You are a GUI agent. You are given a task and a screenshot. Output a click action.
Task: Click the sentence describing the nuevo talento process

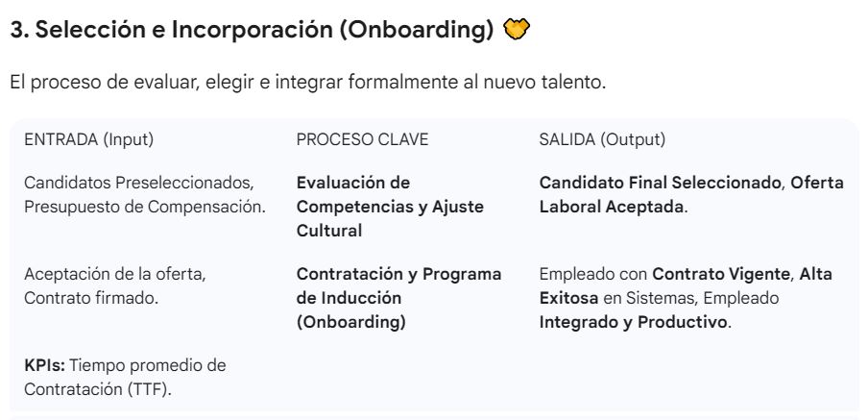pyautogui.click(x=307, y=83)
